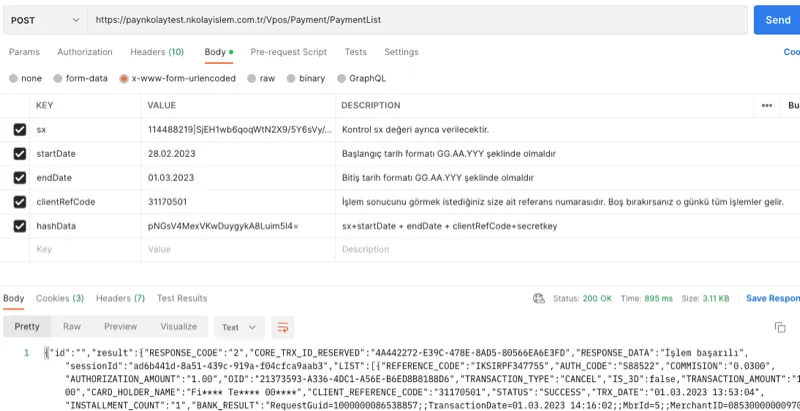Switch to the Pre-request Script tab
The height and width of the screenshot is (411, 800).
pos(288,52)
